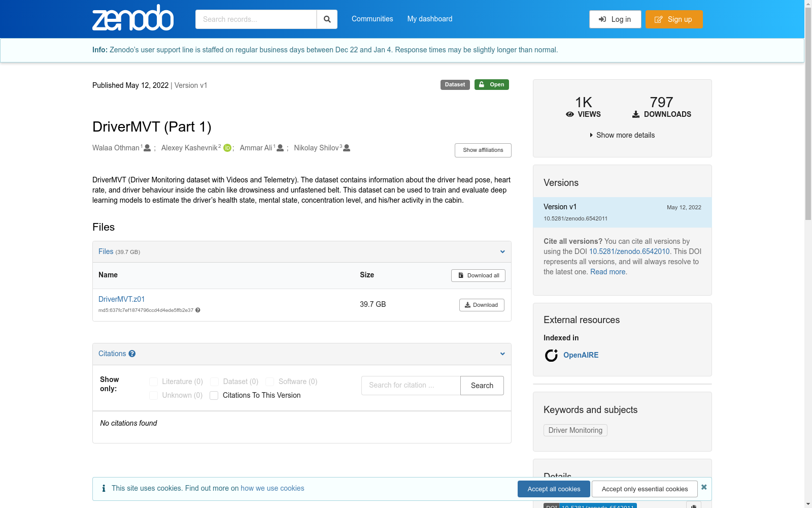The image size is (812, 508).
Task: Click the magnifier search button in header
Action: [x=327, y=19]
